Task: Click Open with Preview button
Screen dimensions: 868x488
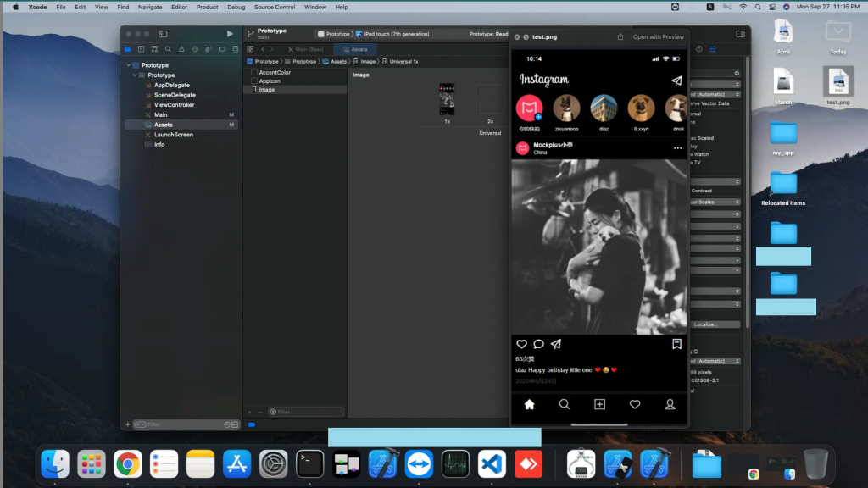Action: (658, 37)
